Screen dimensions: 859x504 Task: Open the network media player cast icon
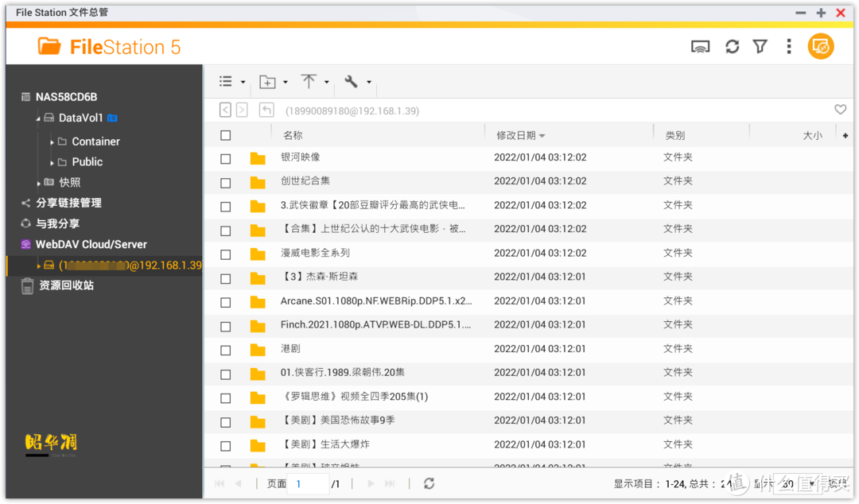tap(700, 47)
